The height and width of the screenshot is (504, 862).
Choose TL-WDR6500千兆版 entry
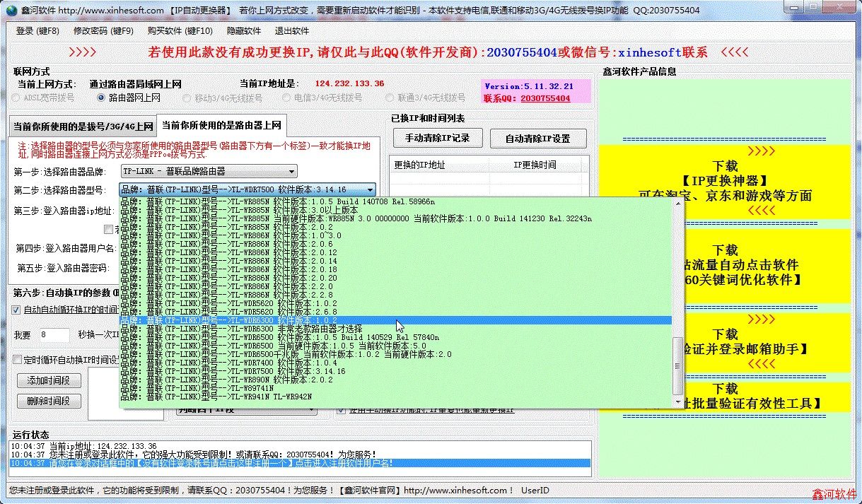point(396,354)
